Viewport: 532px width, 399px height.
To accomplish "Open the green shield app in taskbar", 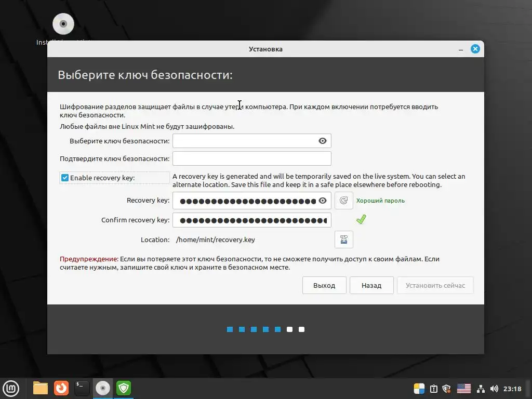I will (x=124, y=388).
